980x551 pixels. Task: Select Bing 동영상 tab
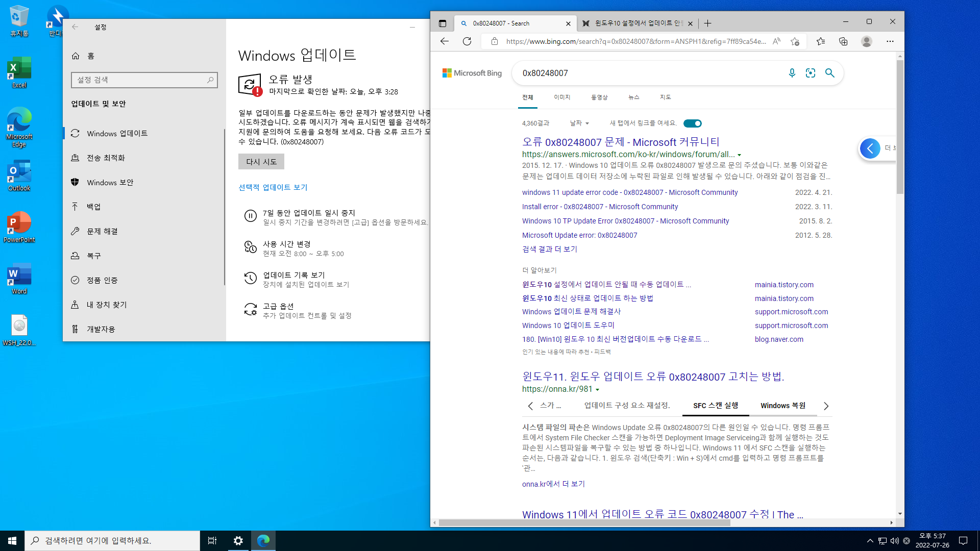[x=599, y=97]
